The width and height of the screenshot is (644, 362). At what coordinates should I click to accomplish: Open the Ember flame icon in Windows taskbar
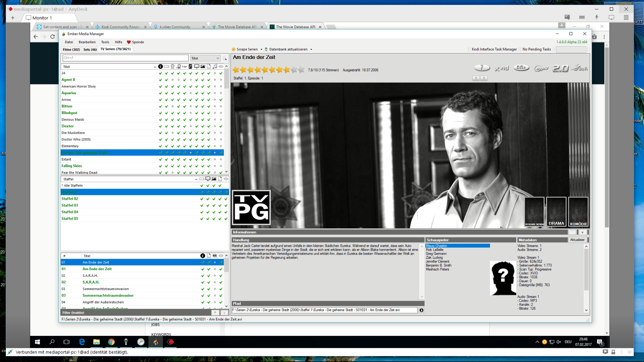coord(156,342)
